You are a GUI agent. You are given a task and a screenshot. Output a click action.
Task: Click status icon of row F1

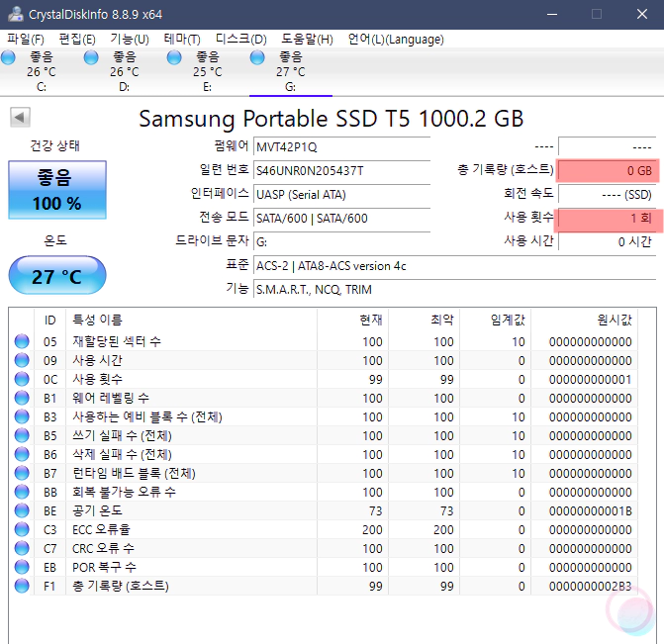pos(22,586)
